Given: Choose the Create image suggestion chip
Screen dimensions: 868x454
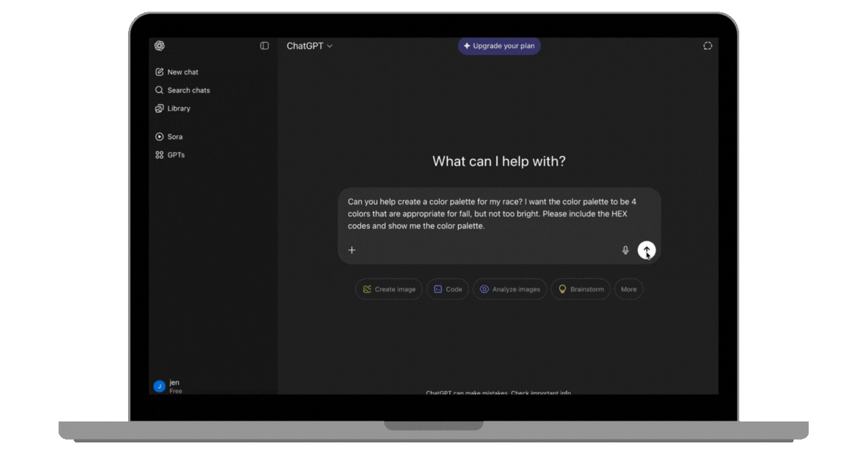Looking at the screenshot, I should click(x=389, y=289).
